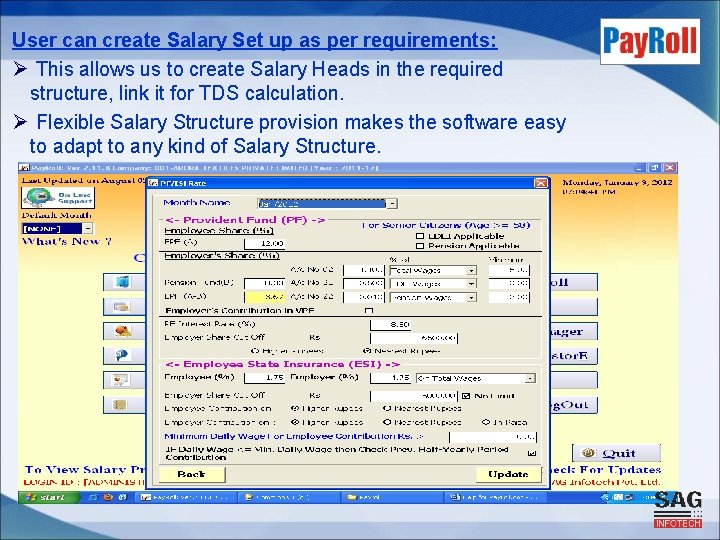Toggle the ESI No Limit checkbox

coord(467,396)
